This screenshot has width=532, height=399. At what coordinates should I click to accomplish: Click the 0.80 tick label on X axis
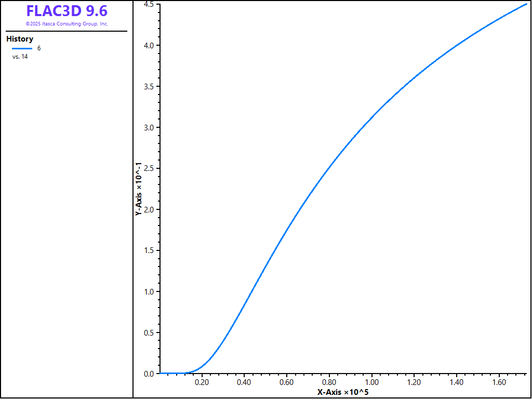329,382
